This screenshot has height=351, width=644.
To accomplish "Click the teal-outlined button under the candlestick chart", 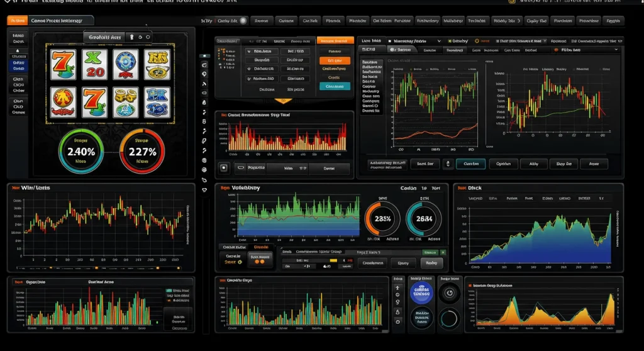I will point(470,164).
